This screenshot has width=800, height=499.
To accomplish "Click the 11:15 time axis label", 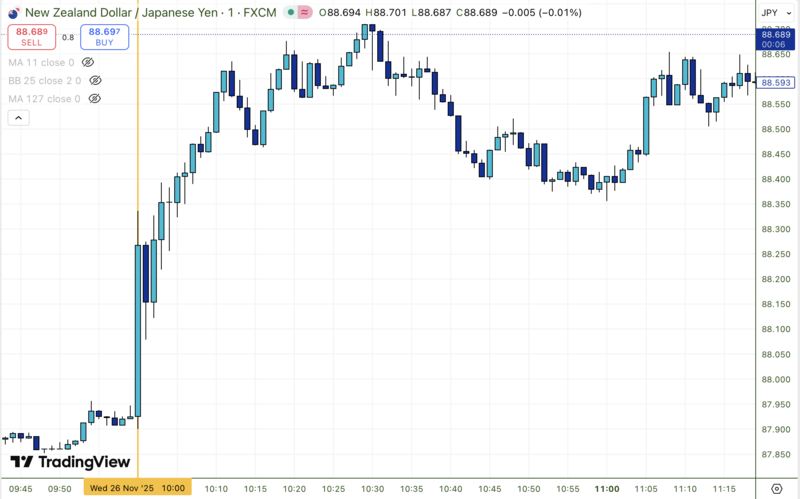I will coord(724,489).
